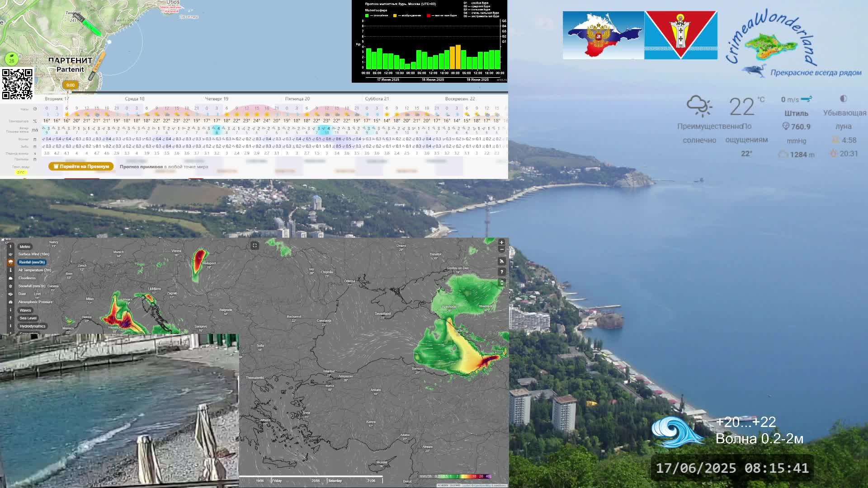Click Sevastopol city label on rainfall map
Screen dimensions: 868x488
click(382, 314)
